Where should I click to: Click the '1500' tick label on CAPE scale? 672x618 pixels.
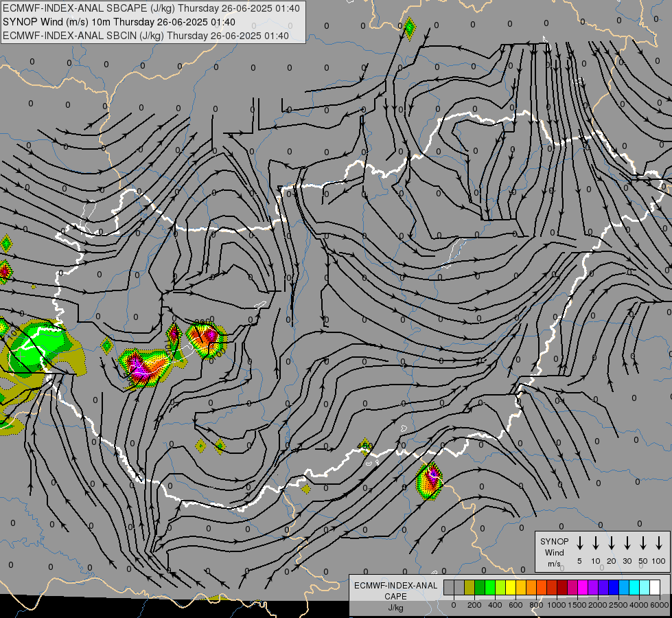577,605
